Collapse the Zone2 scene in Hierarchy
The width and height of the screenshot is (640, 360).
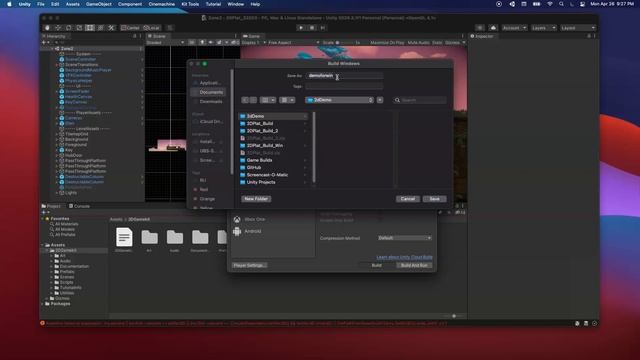(52, 49)
